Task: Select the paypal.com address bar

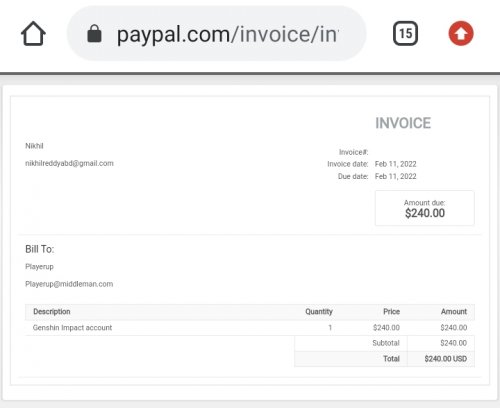Action: pos(217,33)
